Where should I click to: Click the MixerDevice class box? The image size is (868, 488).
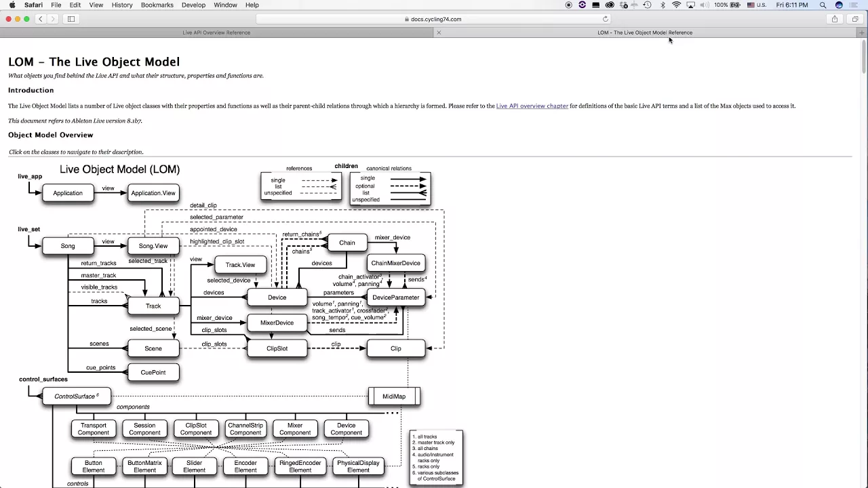277,323
